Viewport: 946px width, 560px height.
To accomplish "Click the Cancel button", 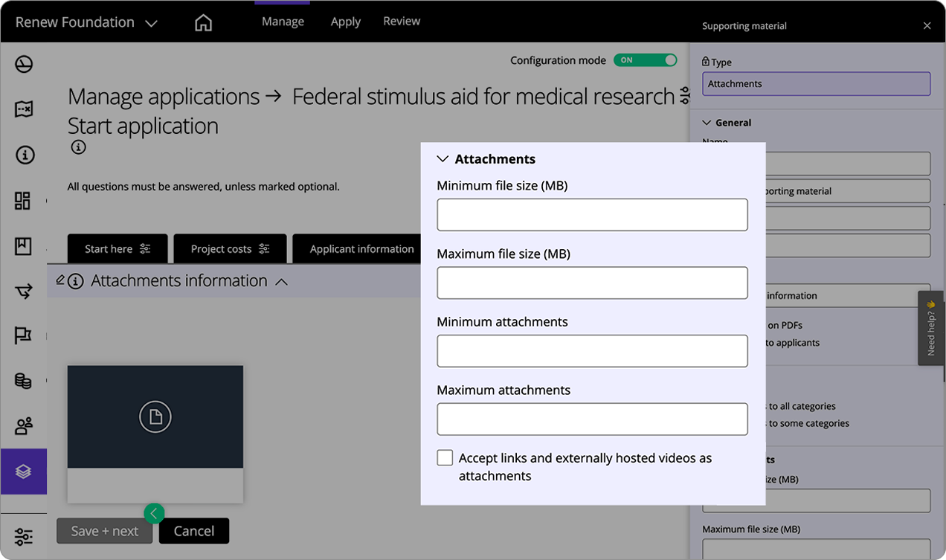I will (193, 531).
